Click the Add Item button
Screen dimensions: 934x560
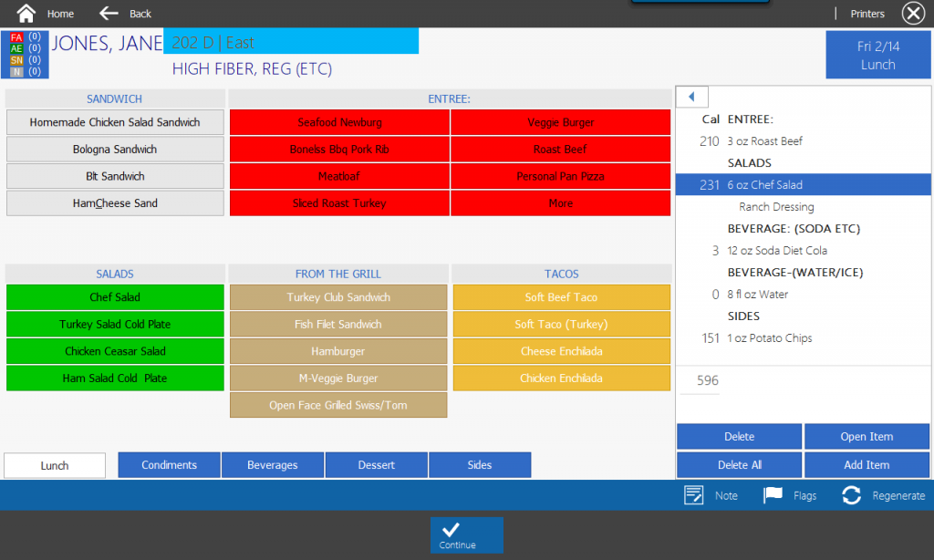(867, 464)
